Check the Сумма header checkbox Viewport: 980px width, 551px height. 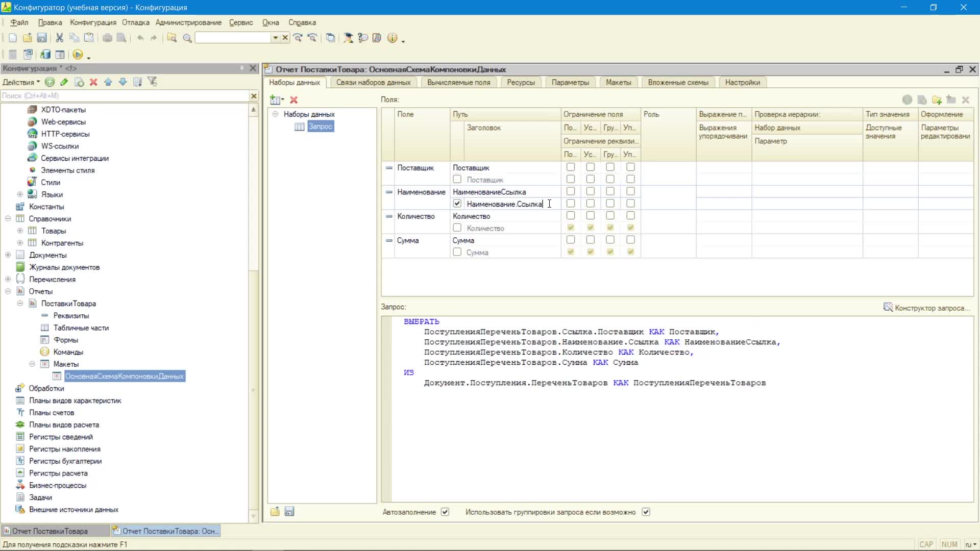(457, 252)
